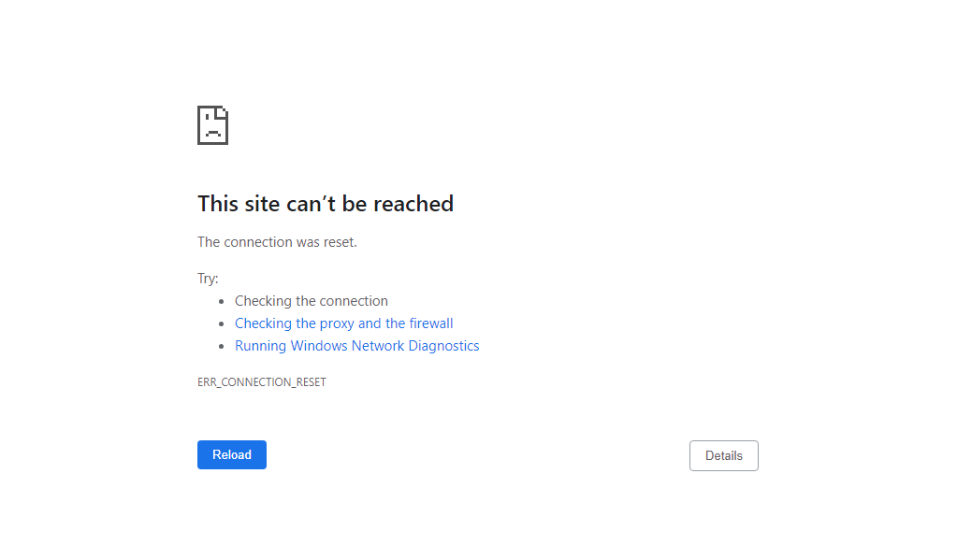Click bullet beside the proxy and firewall link
The height and width of the screenshot is (560, 957).
[x=222, y=323]
